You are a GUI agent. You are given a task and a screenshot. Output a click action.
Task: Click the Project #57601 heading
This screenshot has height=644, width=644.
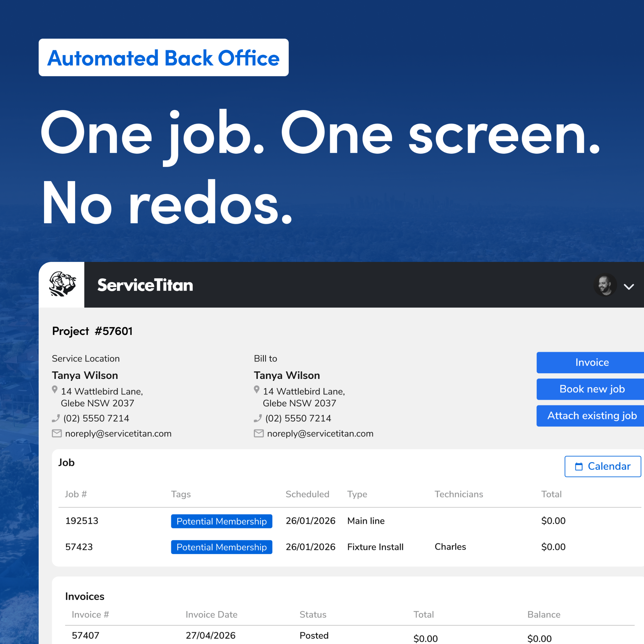tap(92, 331)
